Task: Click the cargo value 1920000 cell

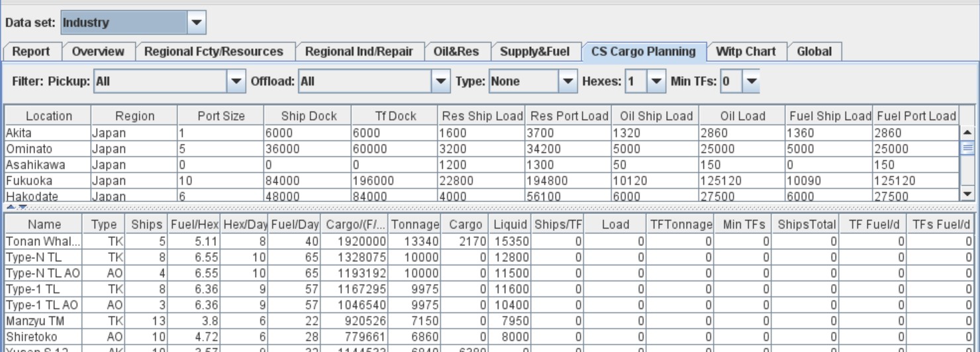Action: [x=355, y=241]
